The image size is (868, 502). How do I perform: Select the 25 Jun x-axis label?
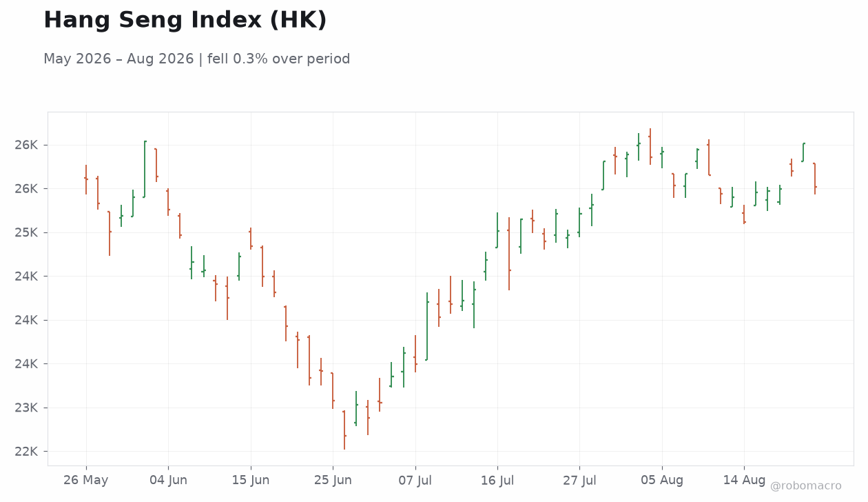tap(333, 481)
